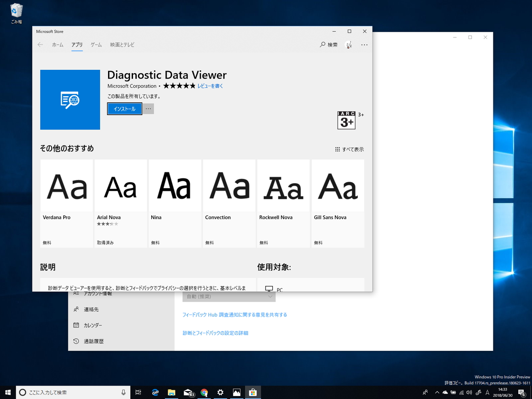Expand hidden icons in the system tray
The width and height of the screenshot is (532, 399).
click(437, 392)
